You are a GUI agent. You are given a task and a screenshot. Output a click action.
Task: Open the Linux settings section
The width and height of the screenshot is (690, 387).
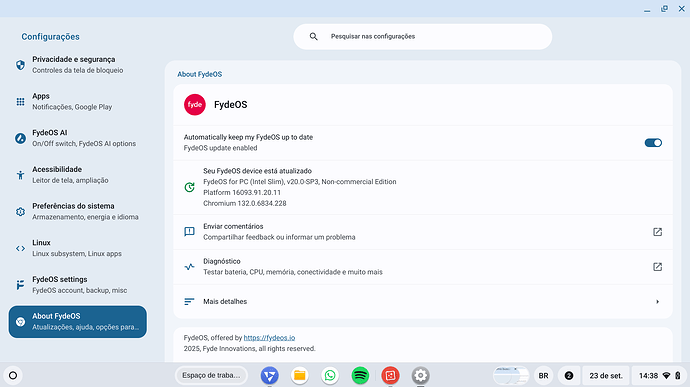pos(77,248)
